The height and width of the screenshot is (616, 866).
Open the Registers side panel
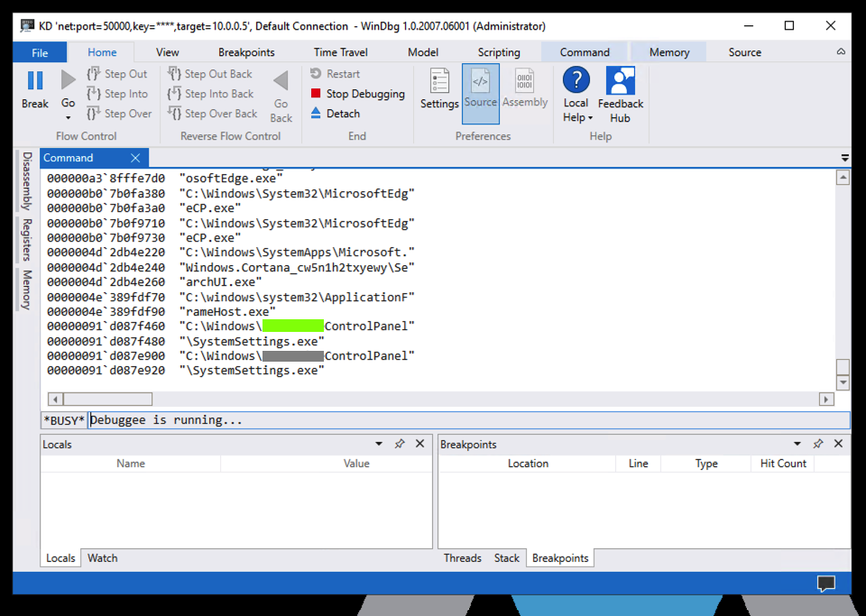(26, 240)
